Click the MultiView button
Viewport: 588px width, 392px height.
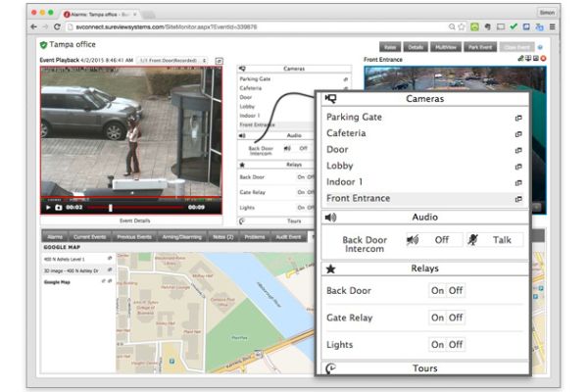point(446,47)
